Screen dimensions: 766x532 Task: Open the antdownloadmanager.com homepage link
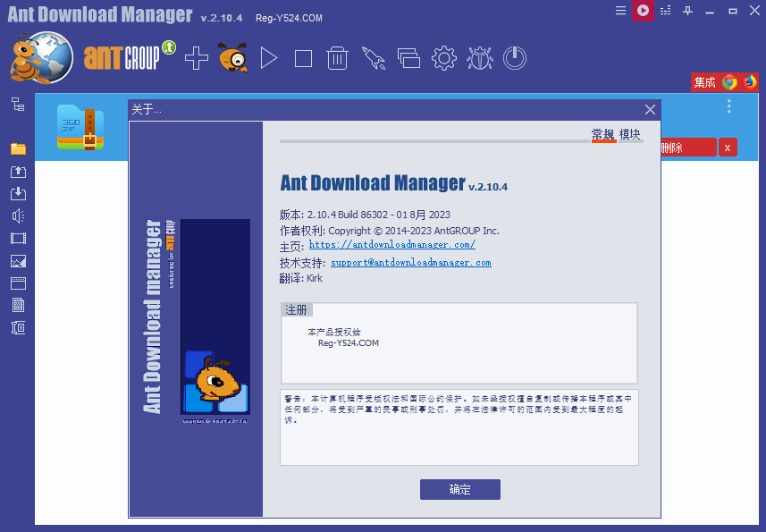tap(392, 244)
